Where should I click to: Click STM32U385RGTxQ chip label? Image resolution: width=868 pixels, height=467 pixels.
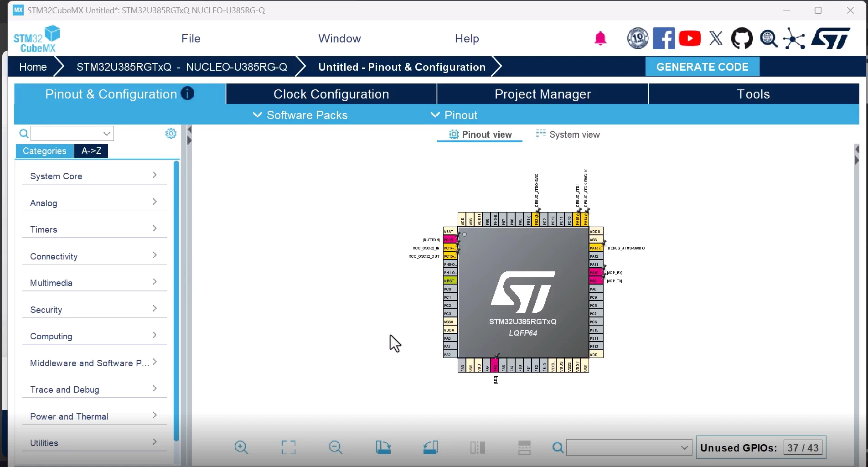pyautogui.click(x=522, y=322)
